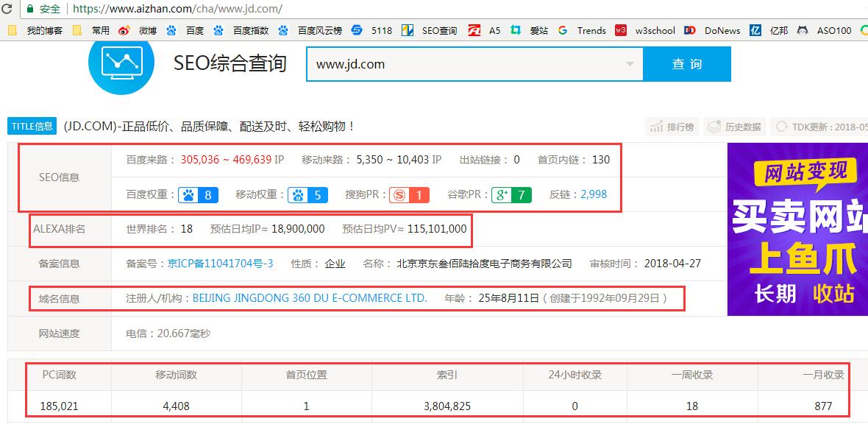
Task: Click the page title text (JD.COM)-正品低价
Action: [209, 127]
